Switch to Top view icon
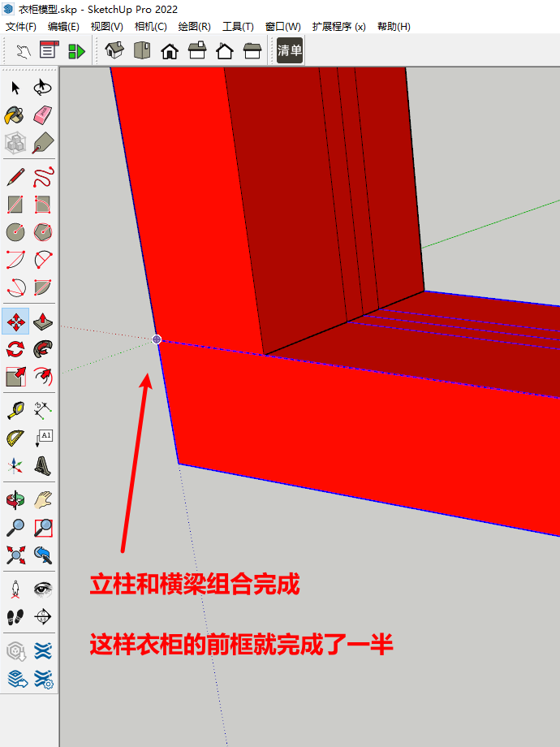Image resolution: width=560 pixels, height=747 pixels. 142,50
